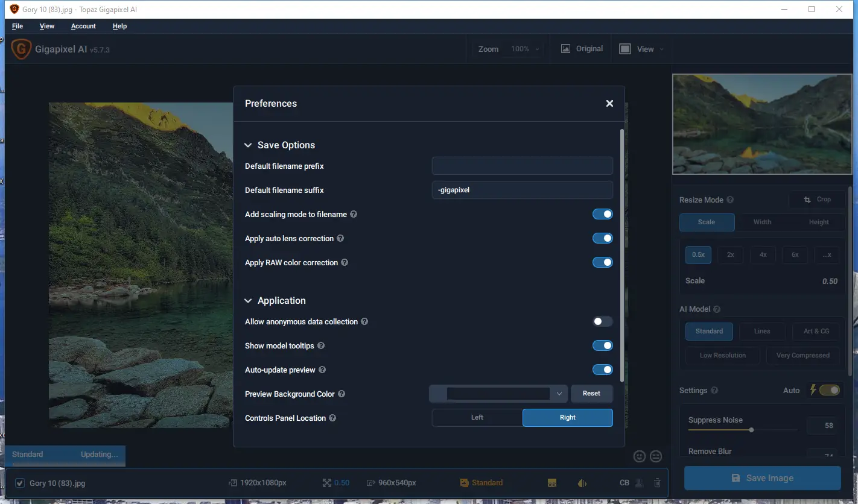Click the Default filename prefix field
858x504 pixels.
(523, 166)
